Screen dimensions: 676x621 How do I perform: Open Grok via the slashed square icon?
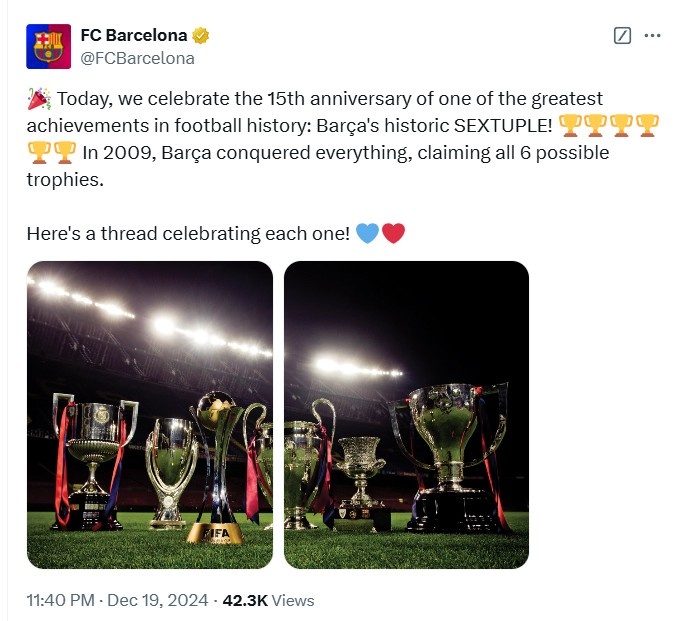tap(622, 36)
